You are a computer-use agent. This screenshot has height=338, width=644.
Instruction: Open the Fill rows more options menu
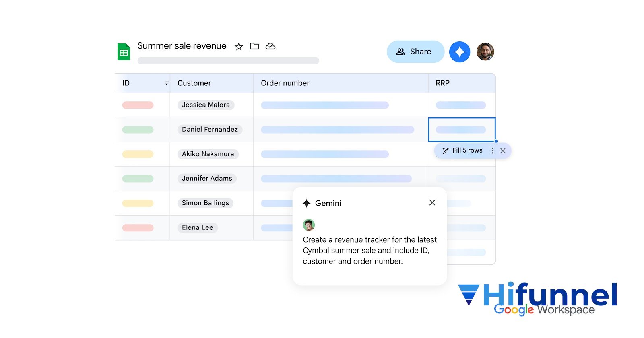point(493,150)
